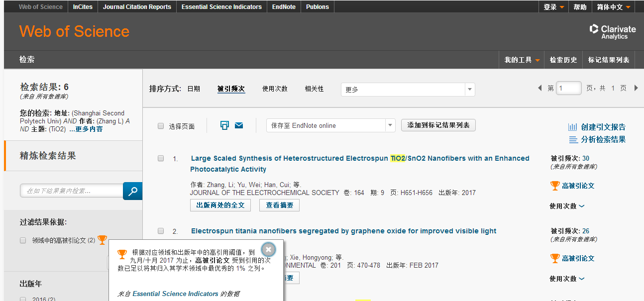Open Journal Citation Reports tab
This screenshot has width=644, height=301.
(137, 7)
